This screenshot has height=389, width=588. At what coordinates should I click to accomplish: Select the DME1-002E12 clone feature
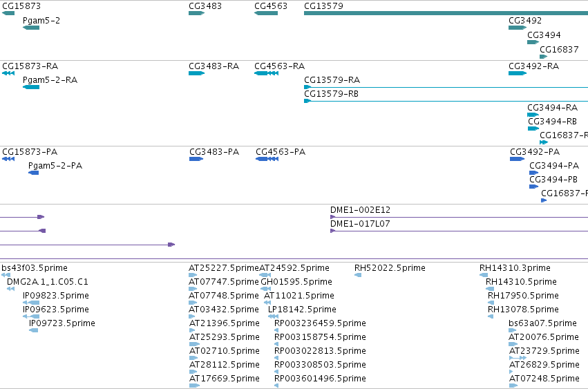459,217
